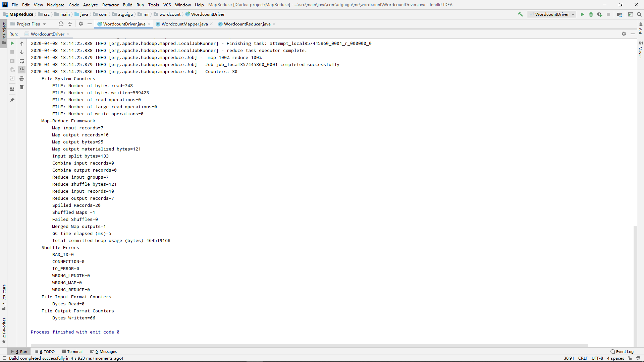Open Search Everywhere magnifier icon

tap(639, 14)
